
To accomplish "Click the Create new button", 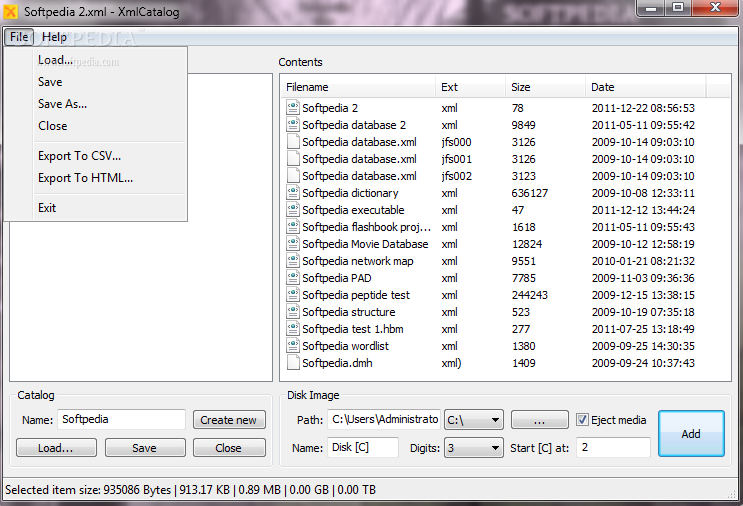I will coord(229,420).
